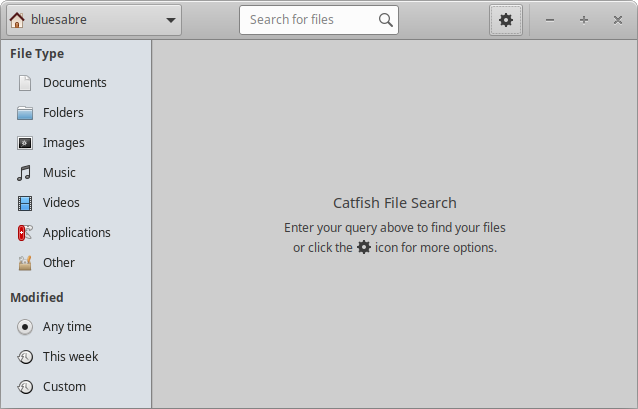This screenshot has width=638, height=409.
Task: Click the magnifier icon in search box
Action: pyautogui.click(x=386, y=20)
